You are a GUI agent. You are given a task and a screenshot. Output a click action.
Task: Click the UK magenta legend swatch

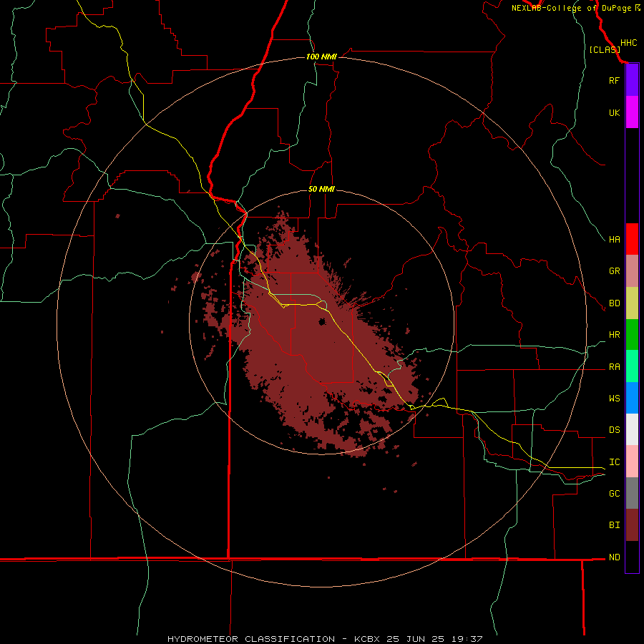tap(632, 112)
